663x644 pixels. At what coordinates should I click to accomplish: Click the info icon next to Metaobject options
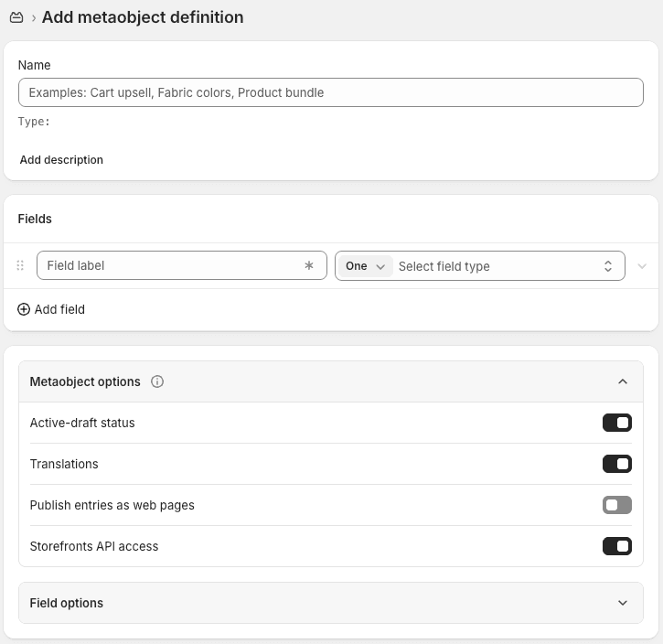coord(157,381)
